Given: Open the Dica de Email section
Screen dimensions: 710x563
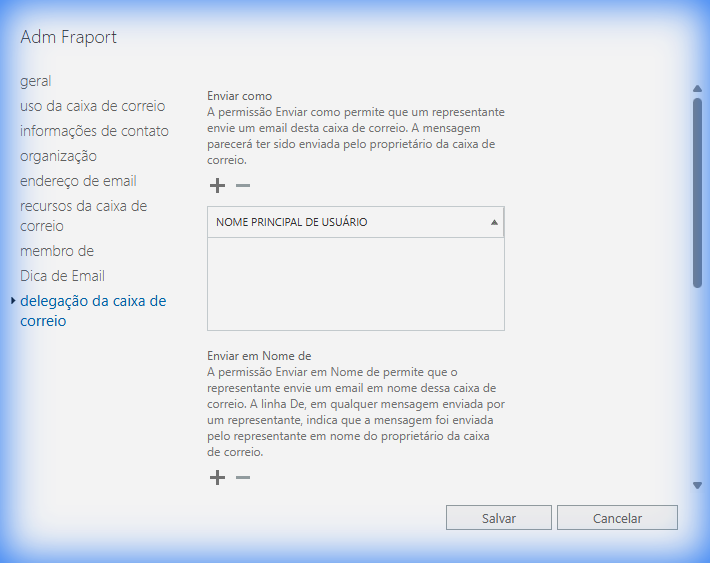Looking at the screenshot, I should (62, 276).
